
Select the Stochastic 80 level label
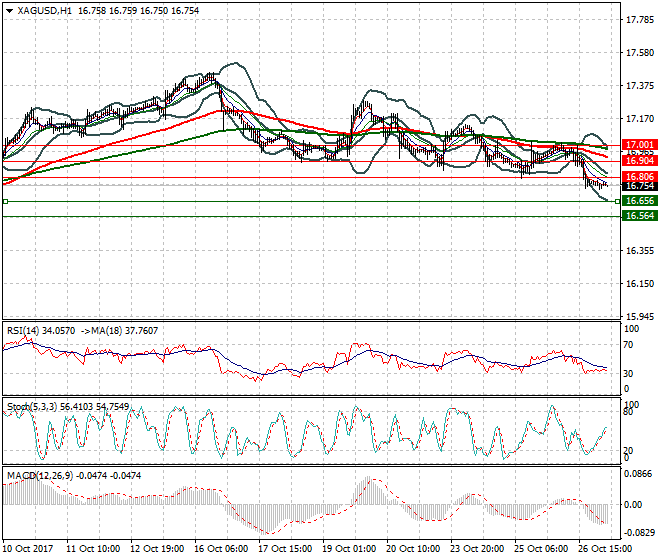point(628,411)
